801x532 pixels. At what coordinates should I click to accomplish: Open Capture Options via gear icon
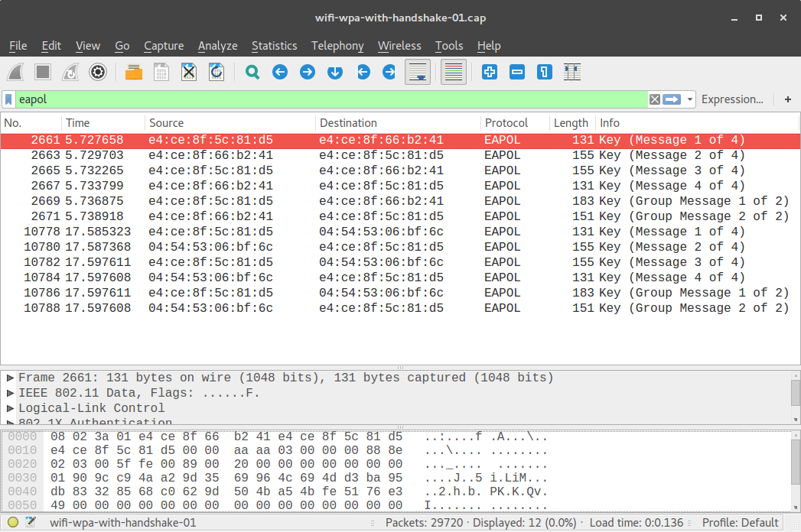click(98, 72)
